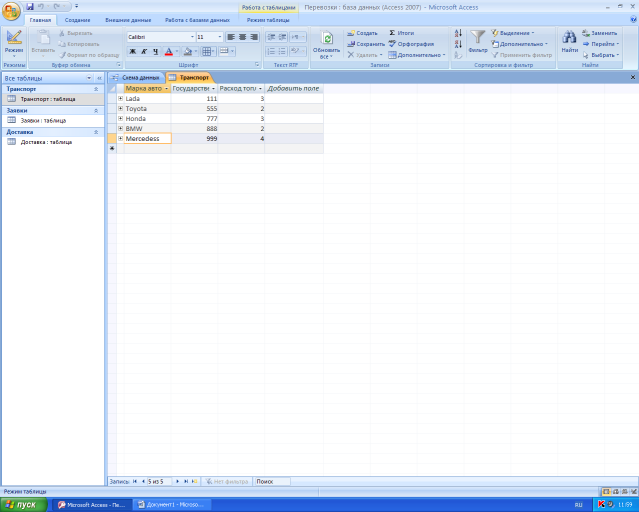Open the Все таблицы navigation dropdown
Screen dimensions: 639x512
(x=89, y=78)
